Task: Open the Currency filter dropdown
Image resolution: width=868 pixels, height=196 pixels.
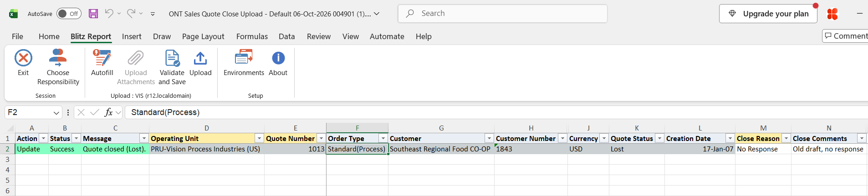Action: (604, 138)
